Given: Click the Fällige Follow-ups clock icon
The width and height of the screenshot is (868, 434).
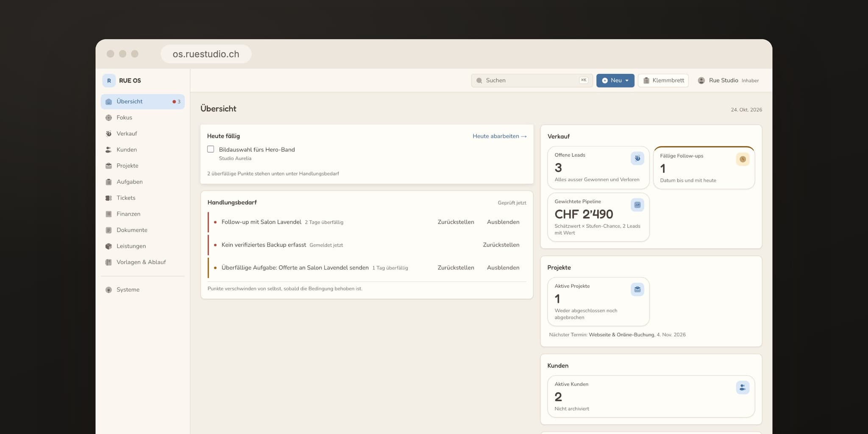Looking at the screenshot, I should point(743,159).
